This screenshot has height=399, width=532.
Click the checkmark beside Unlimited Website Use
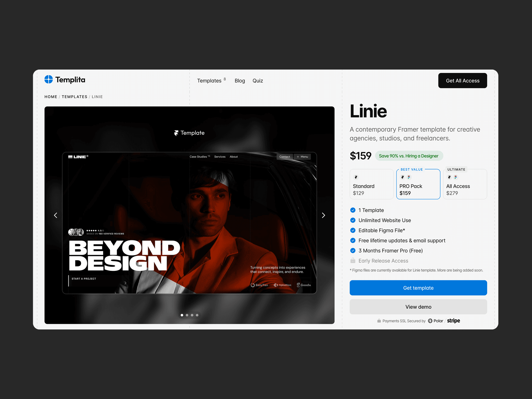(x=353, y=220)
